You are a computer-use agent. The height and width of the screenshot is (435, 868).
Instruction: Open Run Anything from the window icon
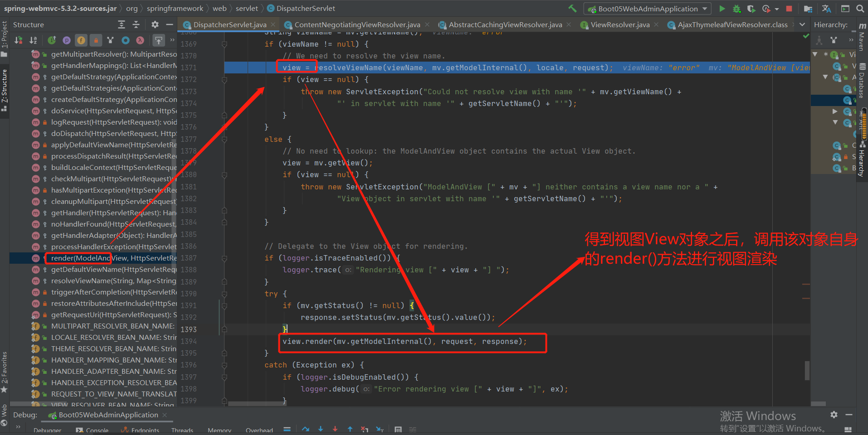pyautogui.click(x=845, y=9)
